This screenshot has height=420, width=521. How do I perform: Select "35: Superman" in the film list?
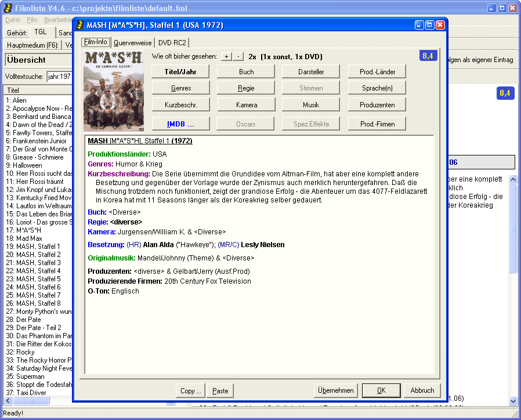[x=25, y=376]
